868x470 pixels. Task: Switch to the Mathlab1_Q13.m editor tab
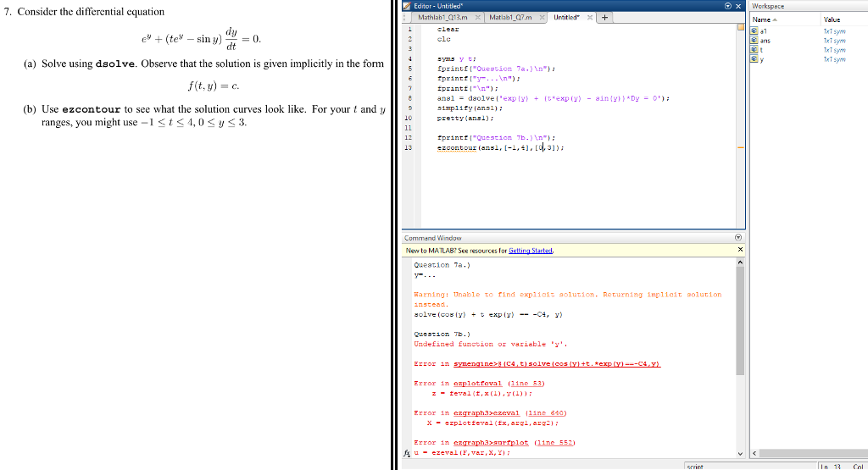click(x=442, y=17)
